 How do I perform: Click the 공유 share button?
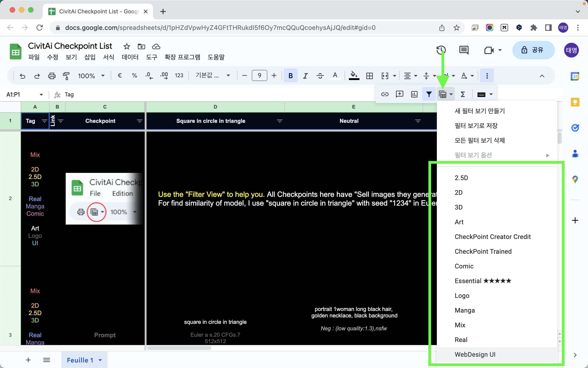point(533,50)
